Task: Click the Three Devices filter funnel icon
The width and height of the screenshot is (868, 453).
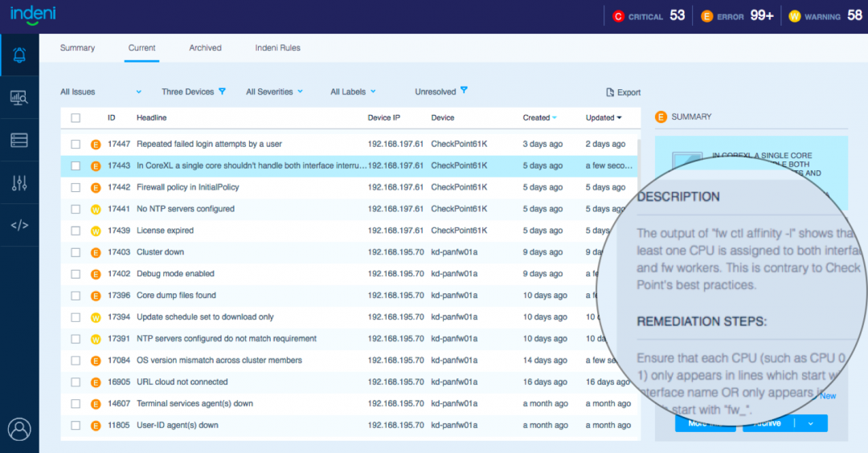Action: [223, 92]
